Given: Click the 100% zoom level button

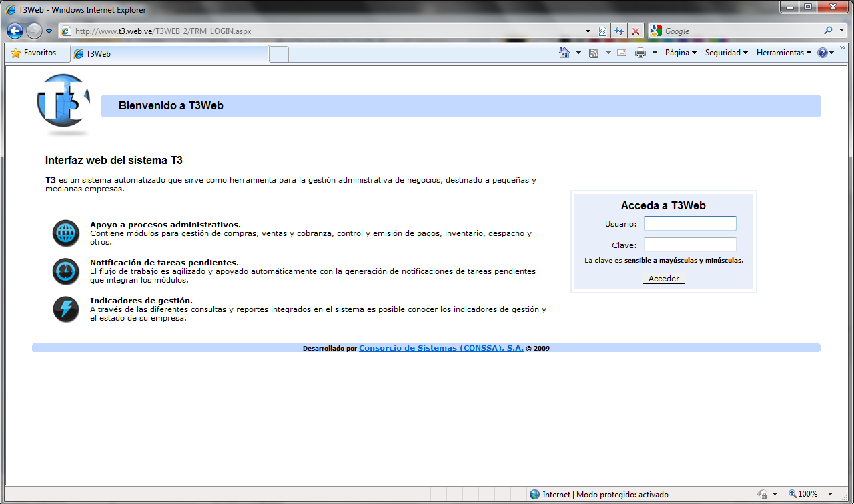Looking at the screenshot, I should 803,494.
